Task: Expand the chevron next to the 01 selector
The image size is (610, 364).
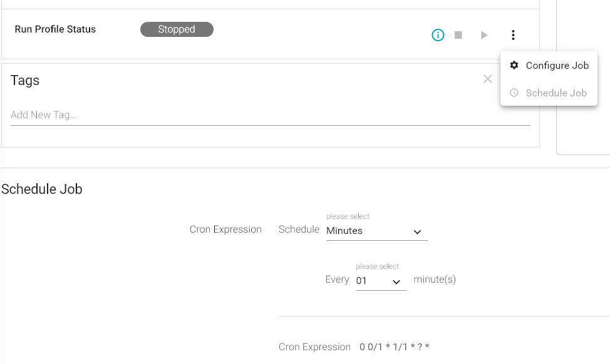Action: coord(398,281)
